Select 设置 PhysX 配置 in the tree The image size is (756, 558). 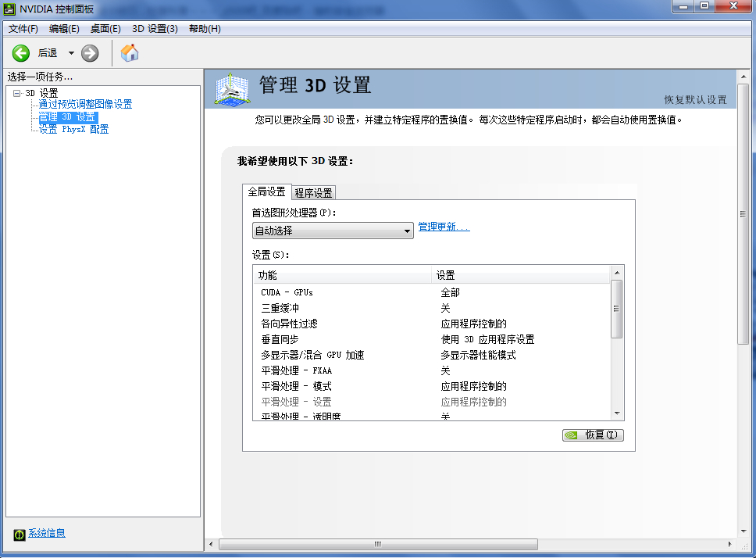[x=73, y=129]
